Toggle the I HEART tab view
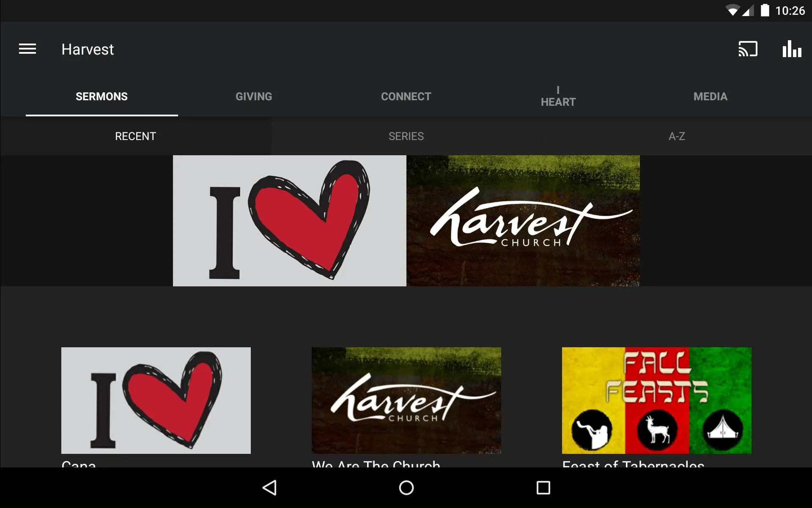812x508 pixels. click(x=557, y=96)
